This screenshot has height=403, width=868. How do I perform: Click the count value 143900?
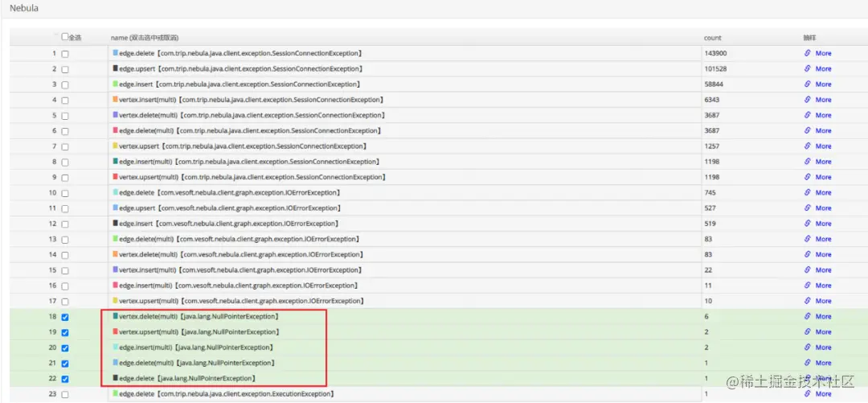715,53
